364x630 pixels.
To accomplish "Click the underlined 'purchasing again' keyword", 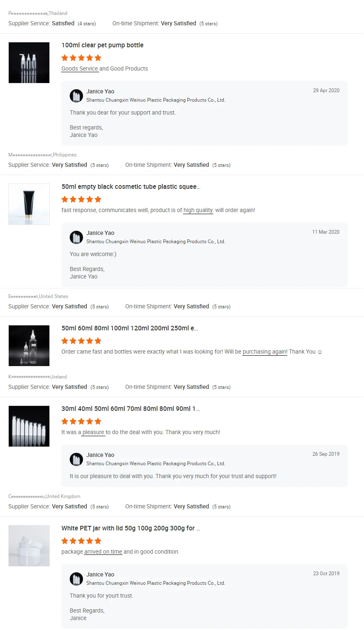I will (x=265, y=352).
